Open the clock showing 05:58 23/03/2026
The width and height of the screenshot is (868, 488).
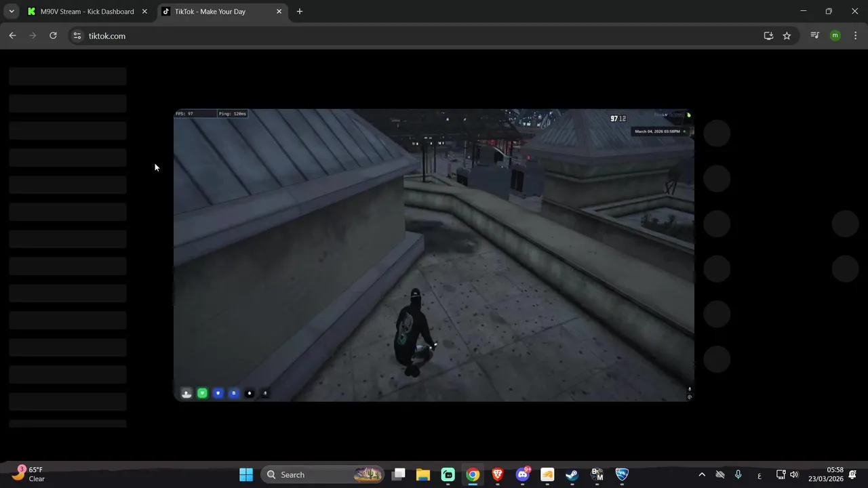tap(826, 474)
